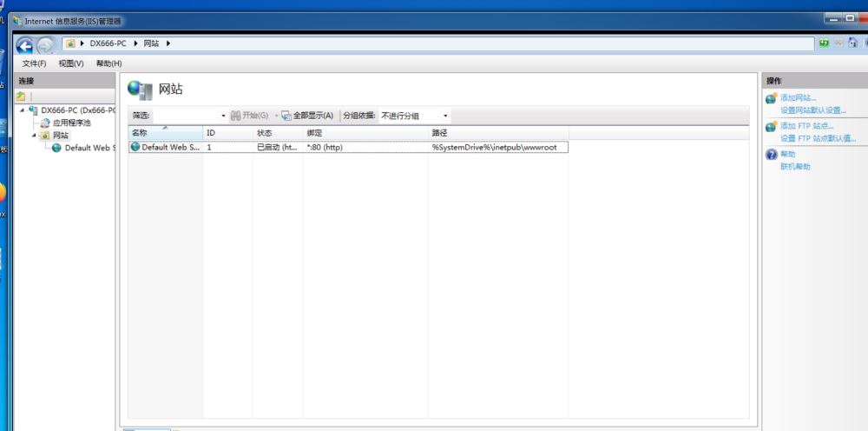Select Default Web Site tree node
Image resolution: width=868 pixels, height=431 pixels.
(90, 148)
